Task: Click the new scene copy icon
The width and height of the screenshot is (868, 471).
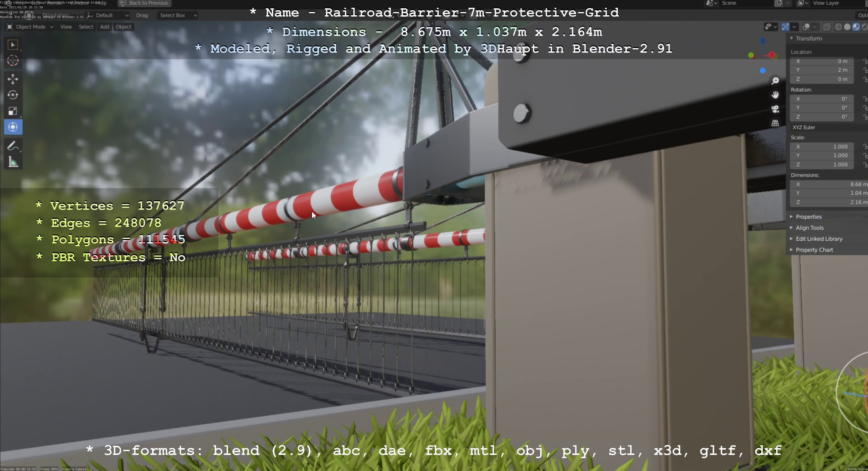Action: [x=778, y=3]
